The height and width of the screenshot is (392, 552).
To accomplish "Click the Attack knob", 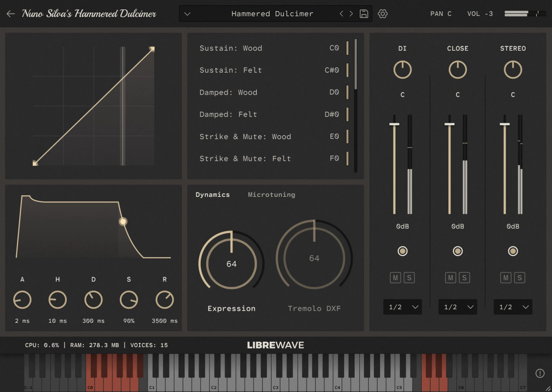I will click(22, 300).
